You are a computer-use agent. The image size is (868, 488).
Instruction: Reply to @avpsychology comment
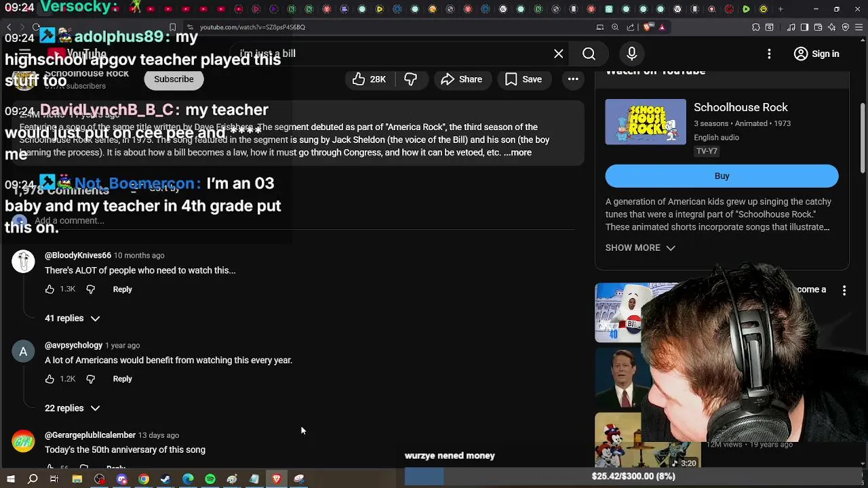click(122, 379)
